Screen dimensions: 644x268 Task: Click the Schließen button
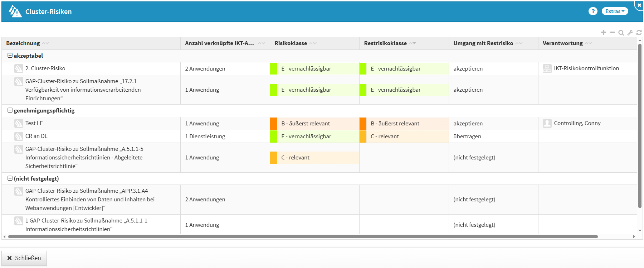(x=24, y=258)
